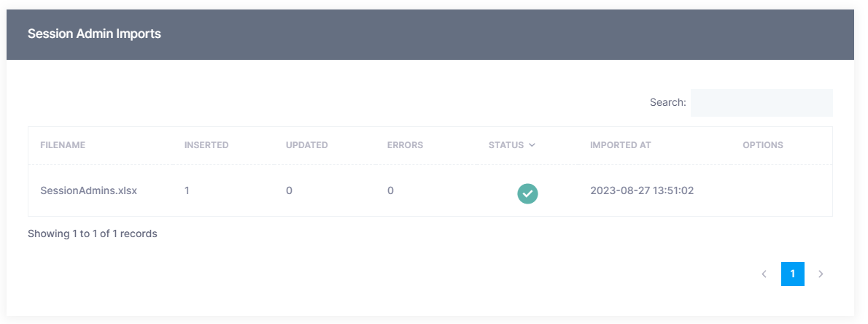Screen dimensions: 868x324
Task: Sort by the Inserted column header
Action: [206, 145]
